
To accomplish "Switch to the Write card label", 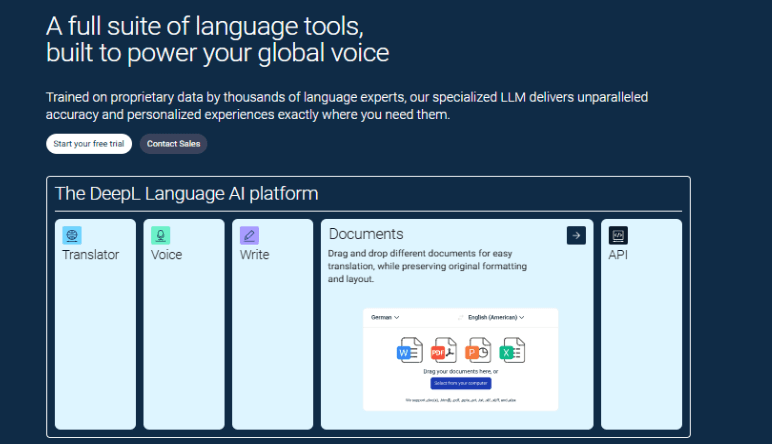I will 255,254.
